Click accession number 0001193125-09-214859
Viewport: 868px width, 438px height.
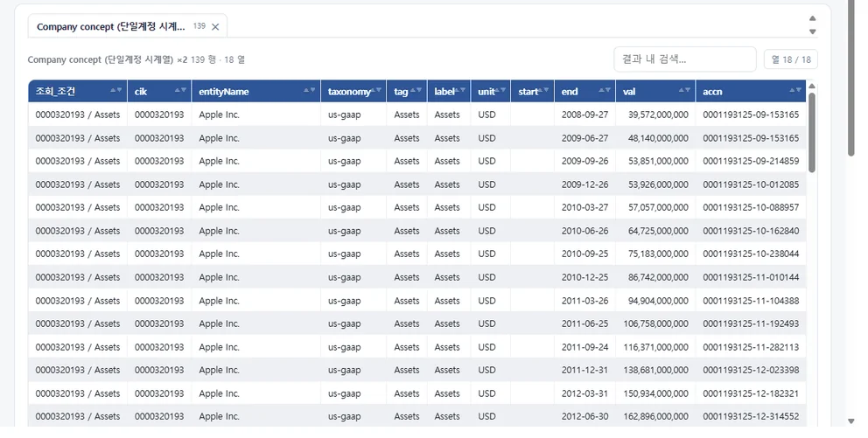[x=751, y=161]
